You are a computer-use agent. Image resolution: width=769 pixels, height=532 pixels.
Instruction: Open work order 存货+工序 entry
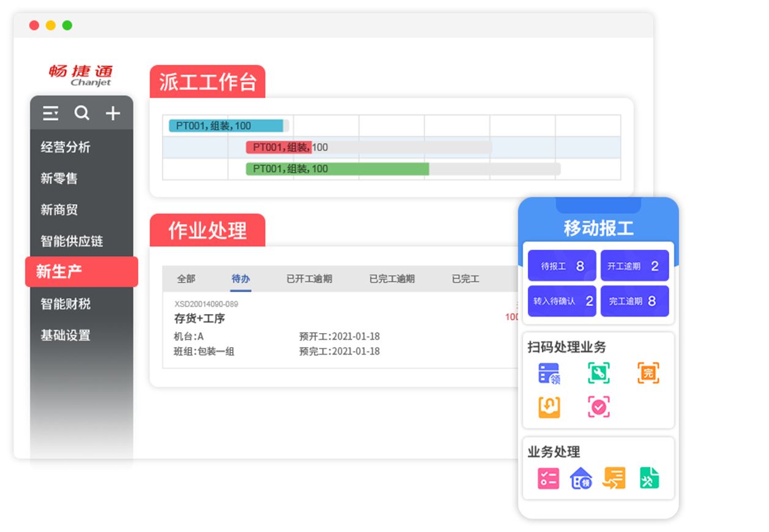pyautogui.click(x=200, y=319)
